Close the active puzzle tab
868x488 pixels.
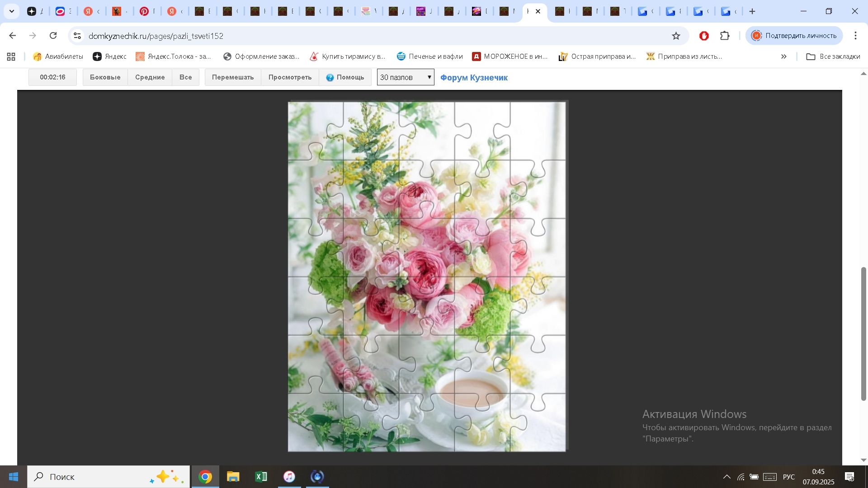coord(538,11)
